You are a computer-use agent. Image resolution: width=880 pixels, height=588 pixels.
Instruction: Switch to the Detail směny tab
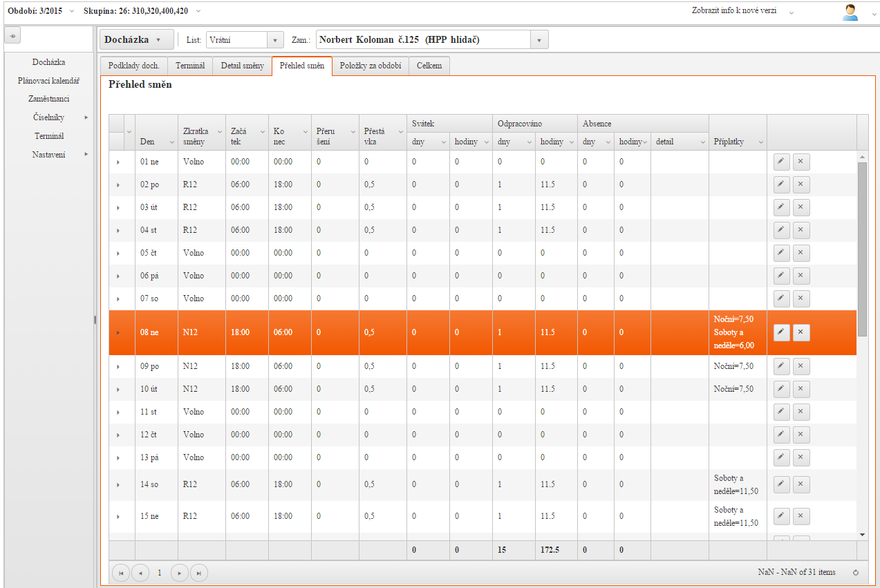(x=242, y=66)
